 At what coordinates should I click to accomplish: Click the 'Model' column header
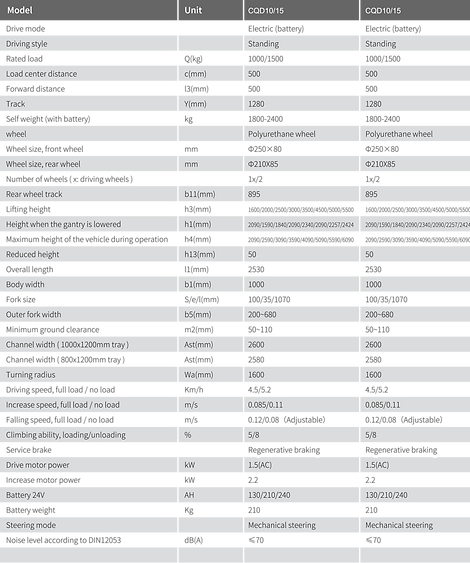click(x=20, y=10)
